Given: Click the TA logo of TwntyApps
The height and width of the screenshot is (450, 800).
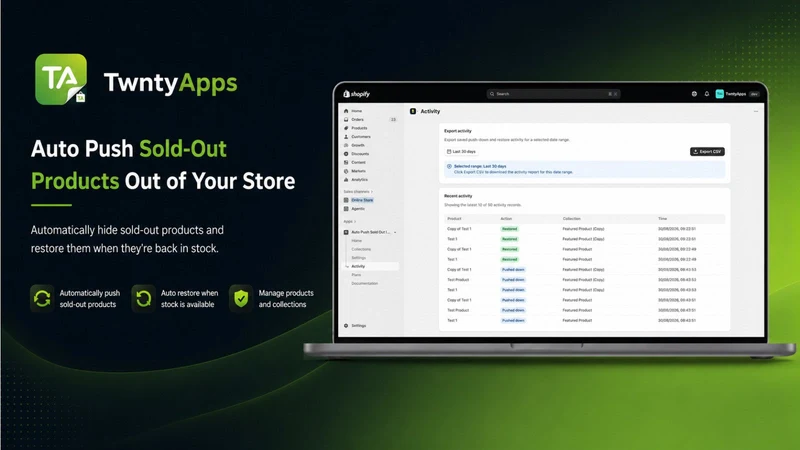Looking at the screenshot, I should coord(61,79).
